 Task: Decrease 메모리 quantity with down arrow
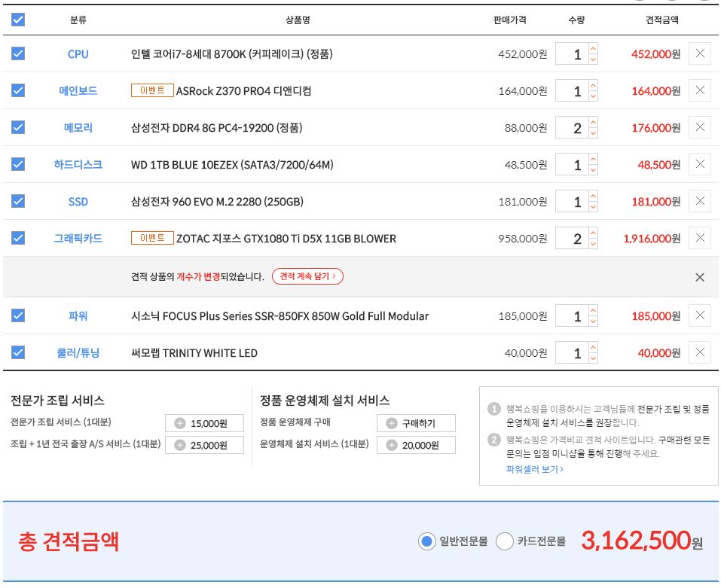tap(593, 133)
